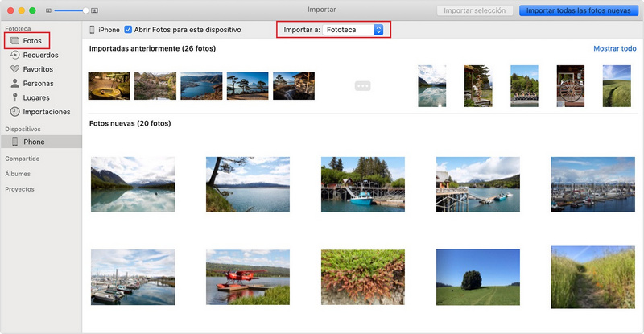Image resolution: width=644 pixels, height=334 pixels.
Task: Select the pine trees silhouette imported photo
Action: [x=248, y=86]
